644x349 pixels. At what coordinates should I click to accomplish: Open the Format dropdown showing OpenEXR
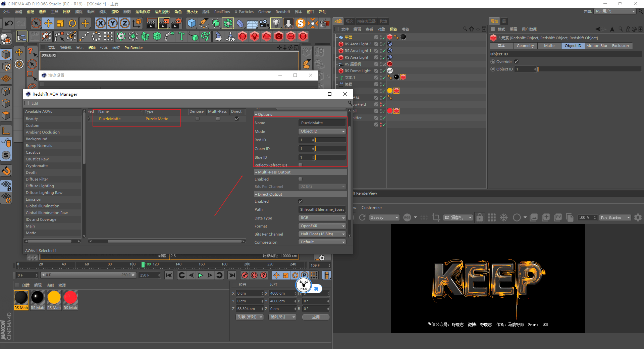(322, 226)
